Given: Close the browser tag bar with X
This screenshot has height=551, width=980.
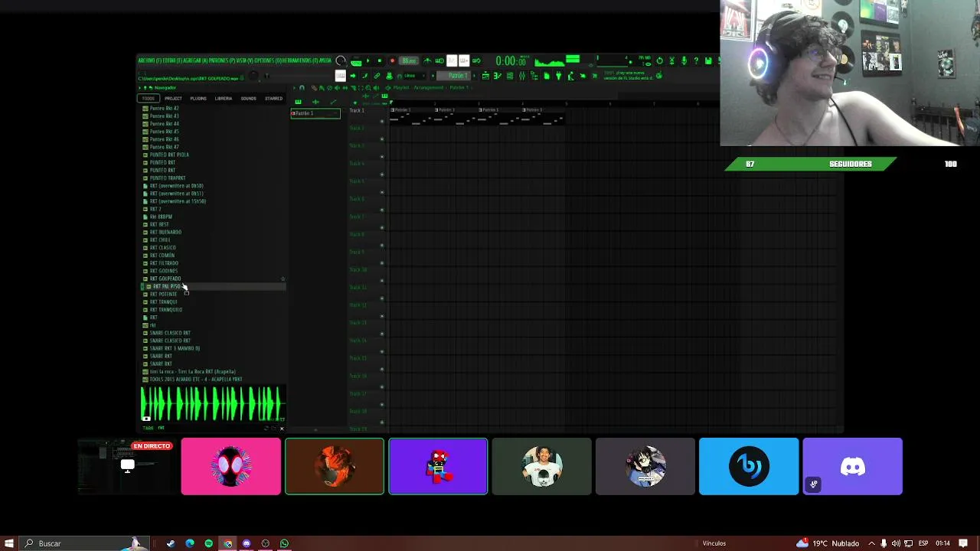Looking at the screenshot, I should point(282,428).
